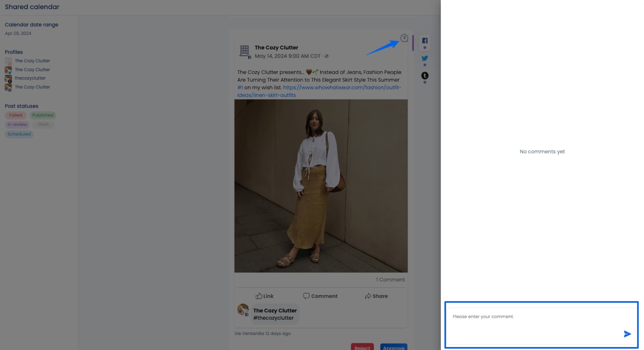Switch to the Tumblr post preview icon
This screenshot has width=644, height=350.
pyautogui.click(x=425, y=76)
